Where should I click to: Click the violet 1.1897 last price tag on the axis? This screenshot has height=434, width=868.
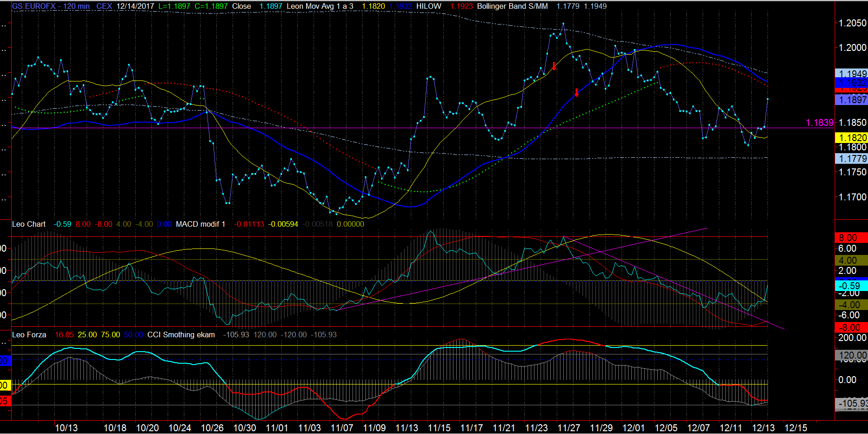pyautogui.click(x=852, y=99)
